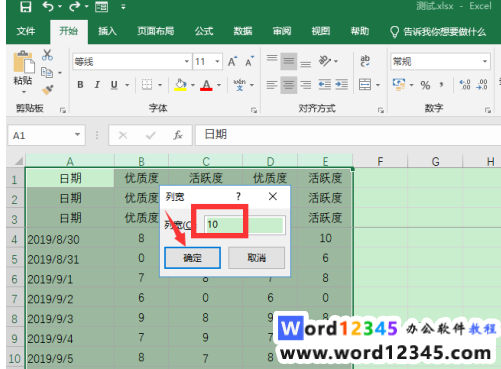
Task: Toggle Align Right icon
Action: coord(305,85)
